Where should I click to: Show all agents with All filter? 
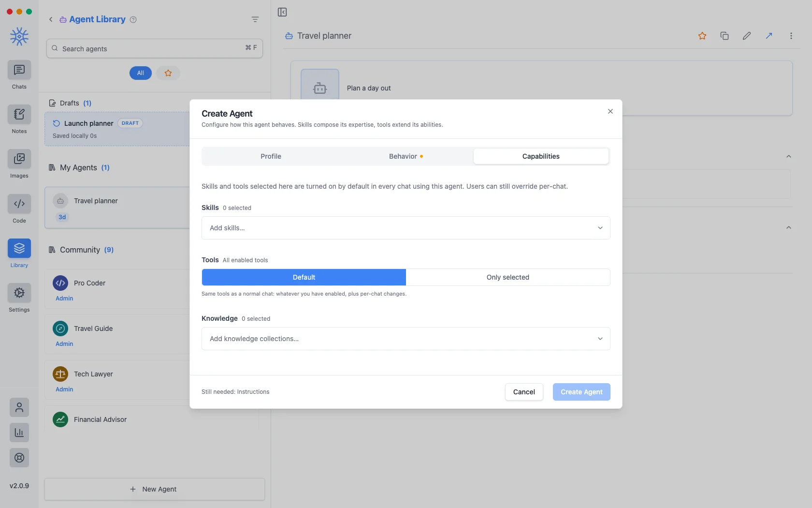(x=141, y=73)
